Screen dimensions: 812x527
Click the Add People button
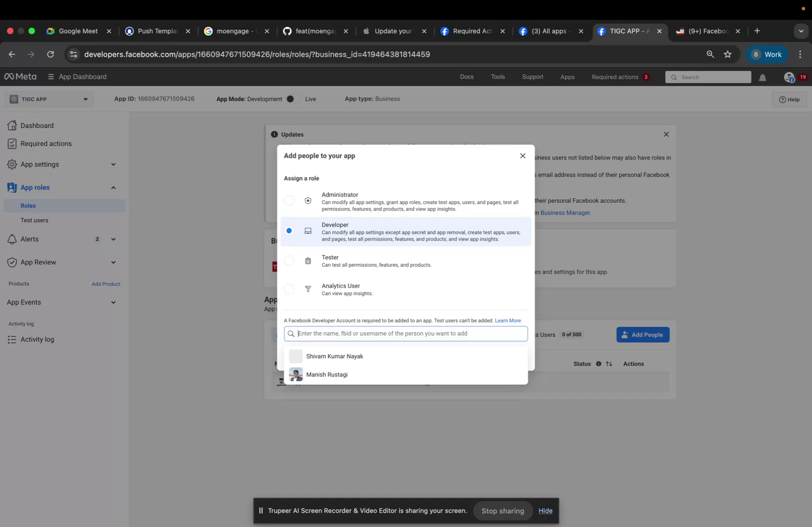[642, 334]
